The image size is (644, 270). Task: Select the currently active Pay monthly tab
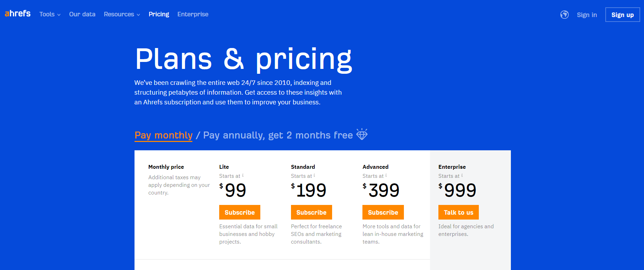[163, 135]
